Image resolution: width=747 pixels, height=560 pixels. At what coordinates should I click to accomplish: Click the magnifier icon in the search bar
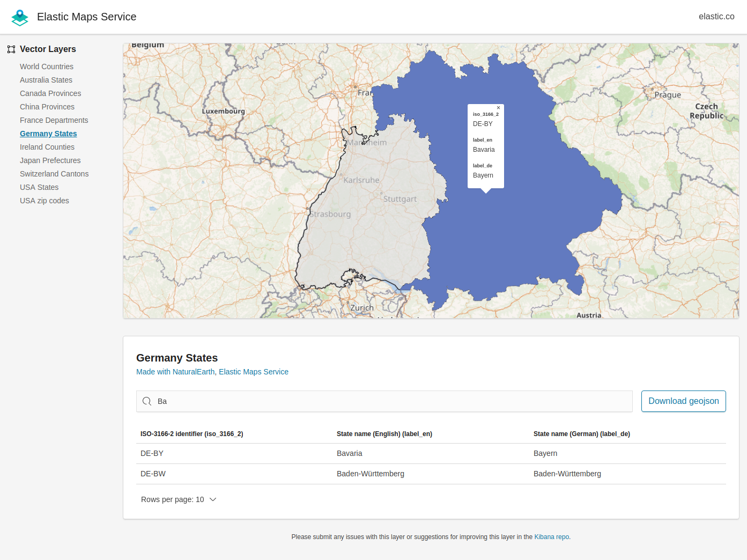point(146,401)
